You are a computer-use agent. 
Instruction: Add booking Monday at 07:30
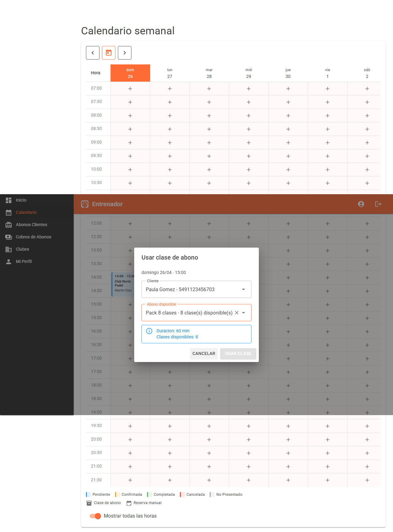tap(170, 102)
